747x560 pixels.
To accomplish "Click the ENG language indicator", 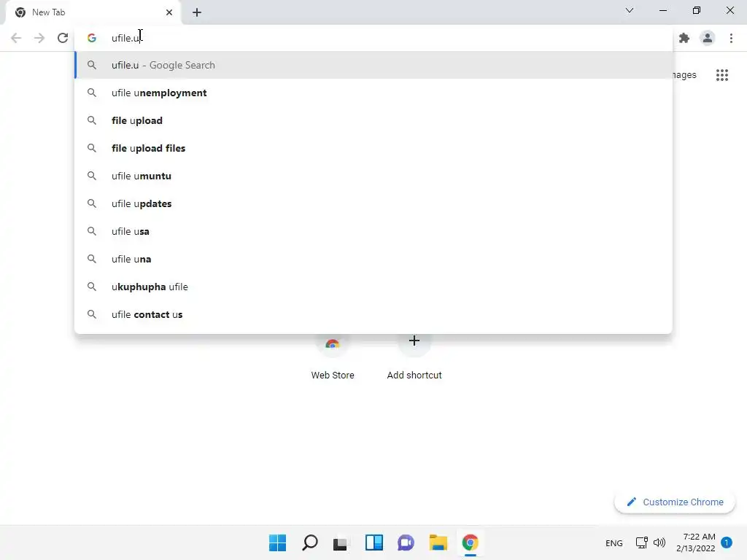I will click(614, 542).
